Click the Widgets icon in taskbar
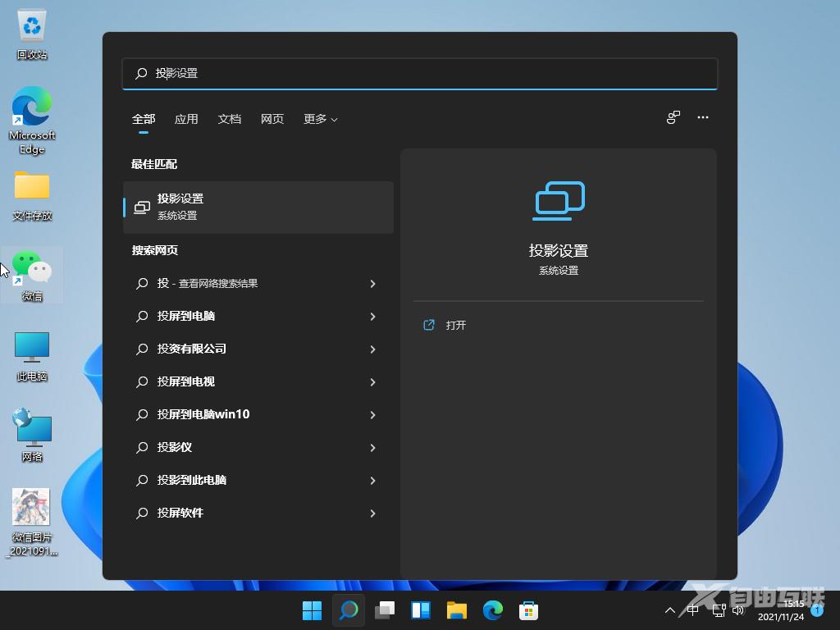The width and height of the screenshot is (840, 630). (420, 610)
